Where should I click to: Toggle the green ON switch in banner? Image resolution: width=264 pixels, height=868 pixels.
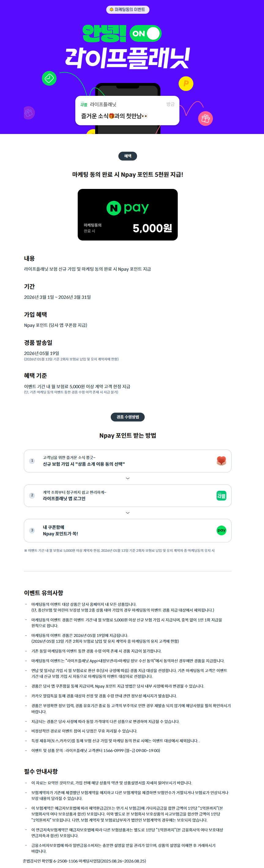(146, 33)
